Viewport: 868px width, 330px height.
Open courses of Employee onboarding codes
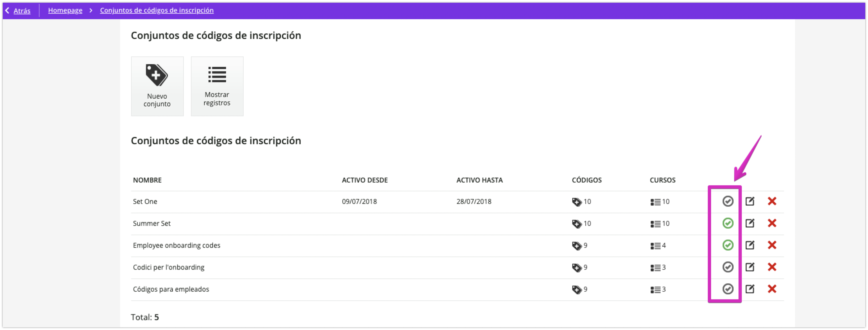[x=658, y=246]
